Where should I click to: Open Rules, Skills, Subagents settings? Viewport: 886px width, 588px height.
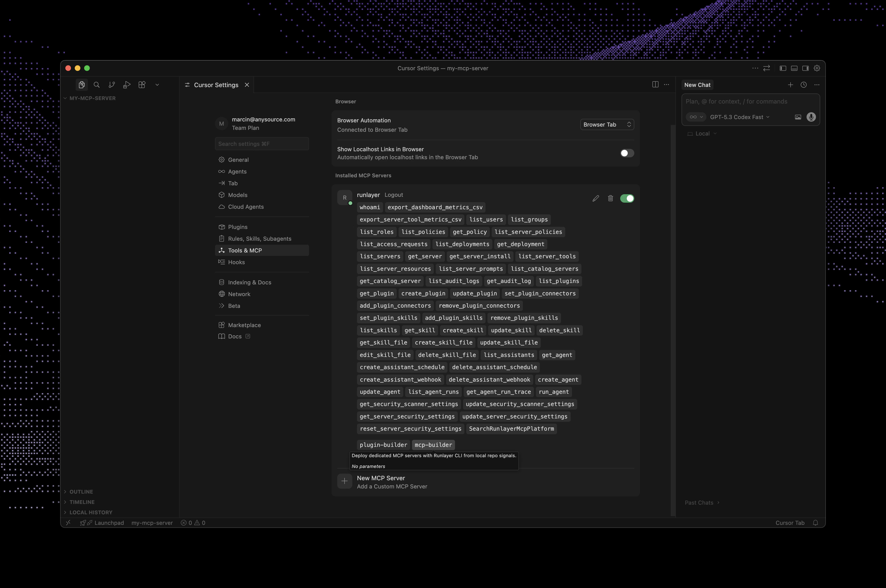(x=262, y=239)
